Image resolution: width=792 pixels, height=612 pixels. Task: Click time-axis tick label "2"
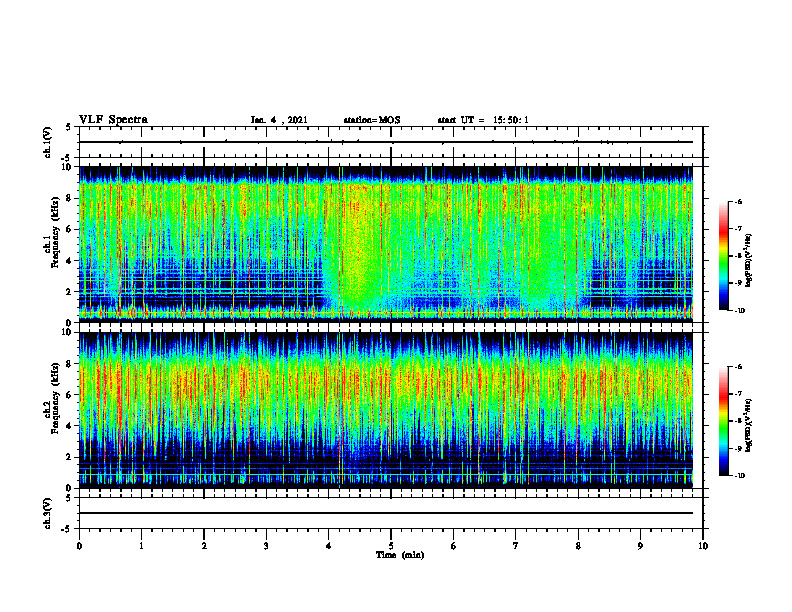(x=204, y=546)
